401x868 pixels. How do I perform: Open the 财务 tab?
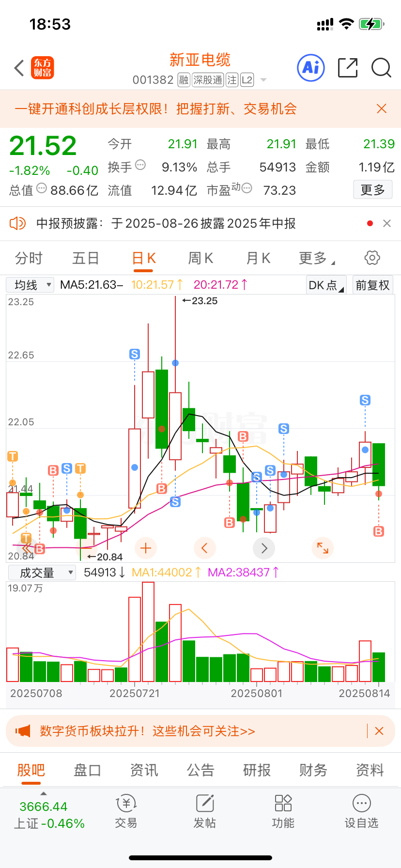[x=313, y=770]
